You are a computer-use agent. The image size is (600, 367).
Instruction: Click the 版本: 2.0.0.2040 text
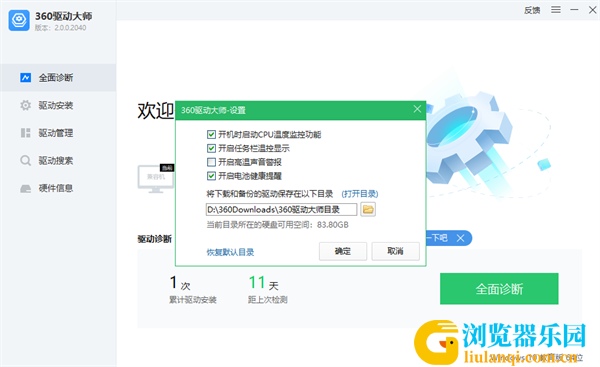click(60, 28)
